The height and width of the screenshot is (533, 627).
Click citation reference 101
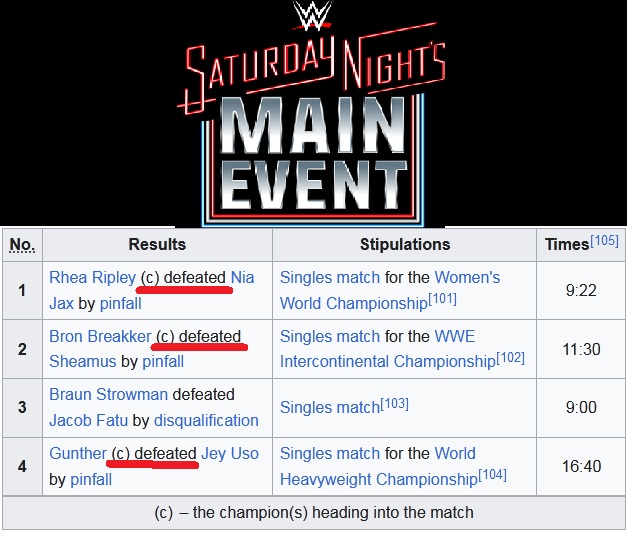click(x=443, y=298)
